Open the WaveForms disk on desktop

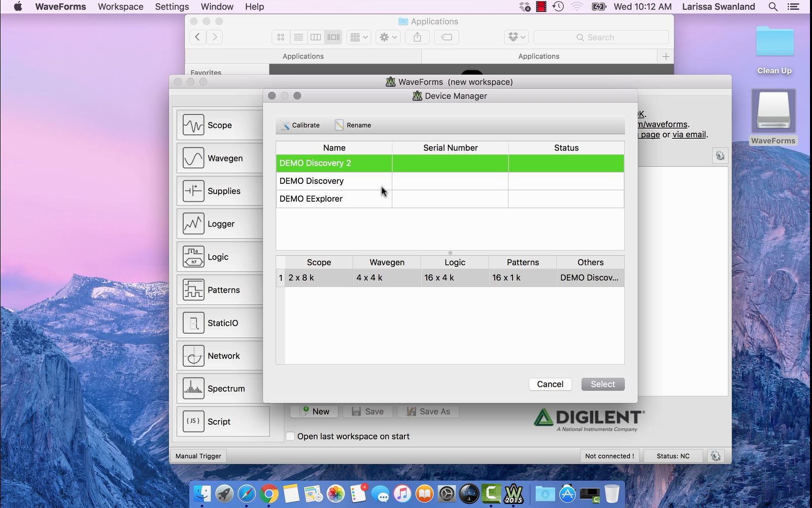pos(773,117)
